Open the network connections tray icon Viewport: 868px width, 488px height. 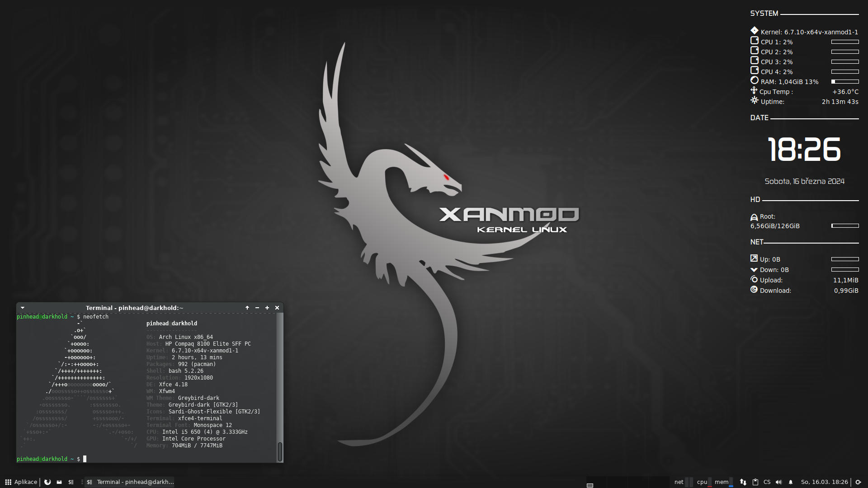click(743, 482)
